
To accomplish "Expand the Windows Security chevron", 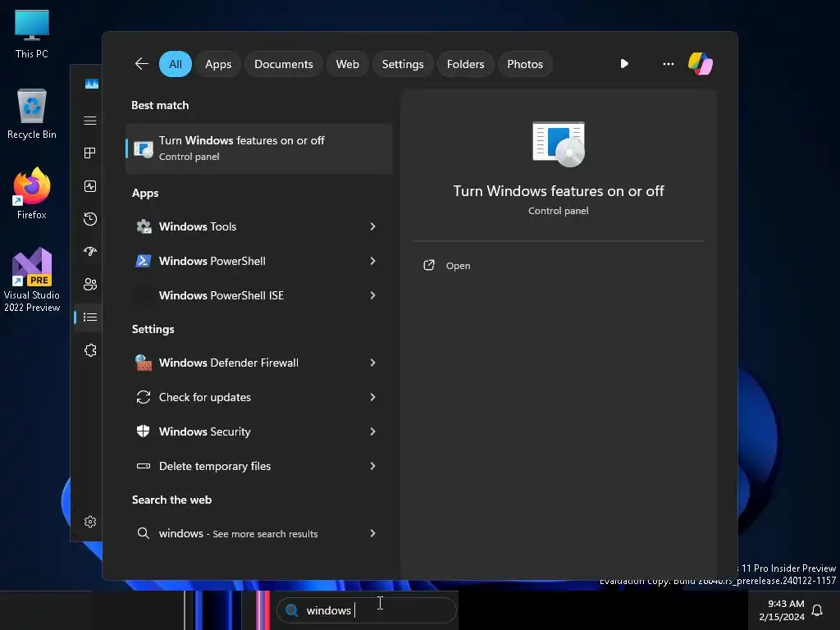I will [373, 431].
